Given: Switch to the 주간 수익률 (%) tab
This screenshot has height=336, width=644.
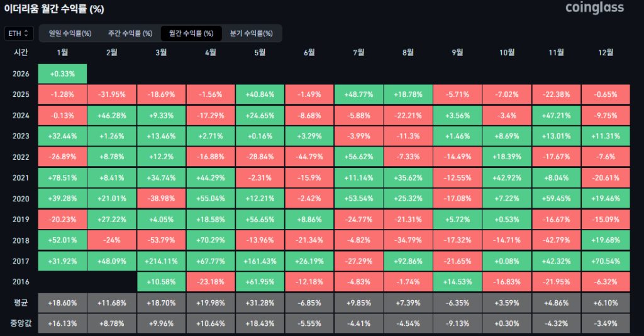Looking at the screenshot, I should (130, 33).
